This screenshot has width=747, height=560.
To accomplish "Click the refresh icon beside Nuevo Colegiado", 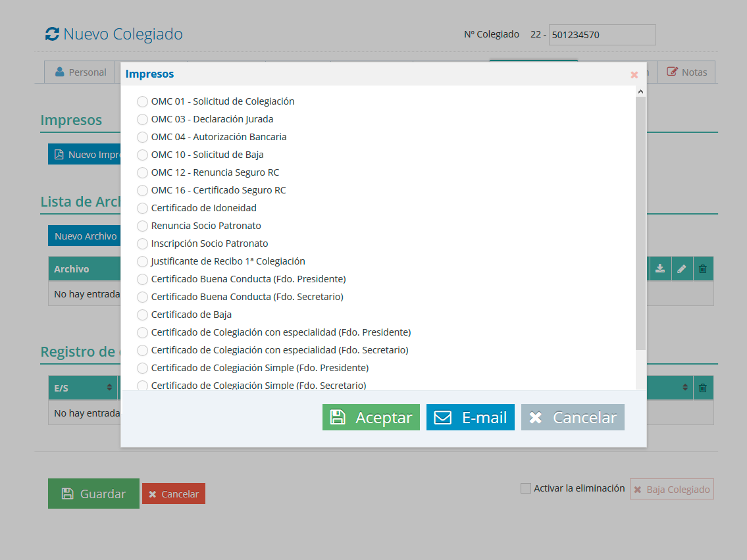I will point(53,34).
